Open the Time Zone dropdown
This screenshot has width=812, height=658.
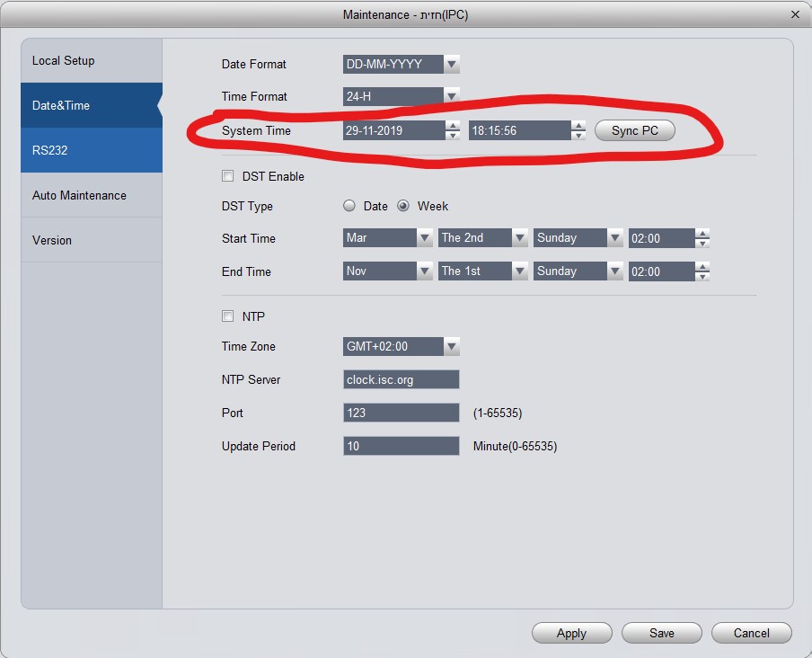point(401,346)
